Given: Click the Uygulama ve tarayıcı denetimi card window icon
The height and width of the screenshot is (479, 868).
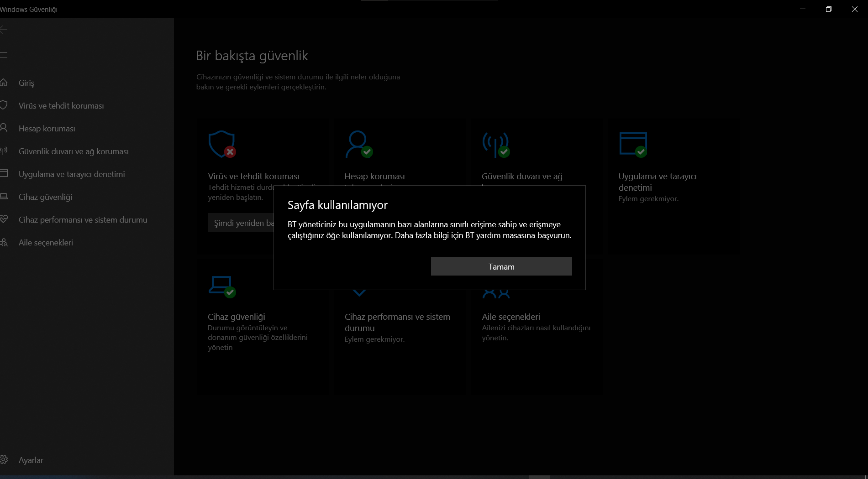Looking at the screenshot, I should [x=633, y=145].
